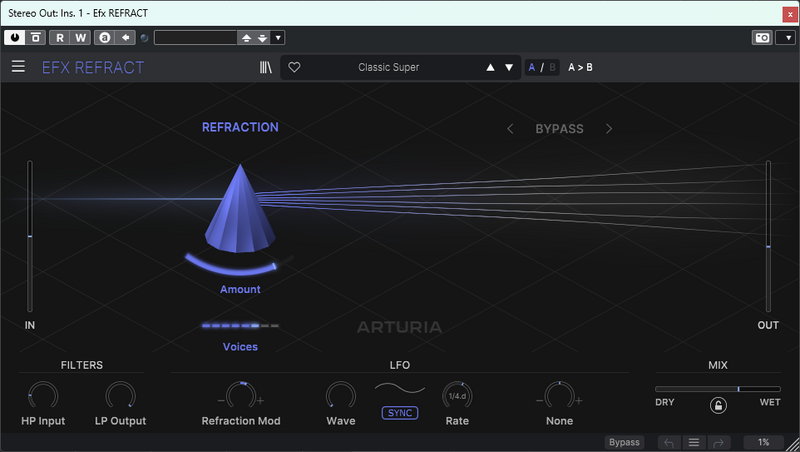Click the circled 'a' host toolbar icon

[x=105, y=38]
